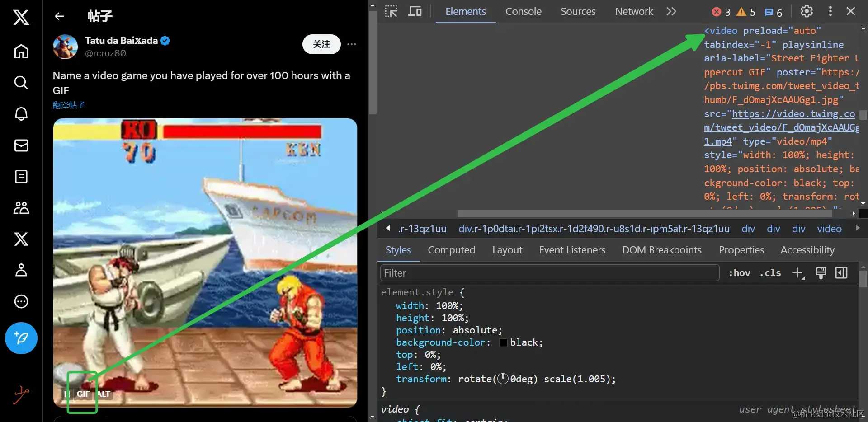Select the inspect element picker icon
Screen dimensions: 868x422
pyautogui.click(x=391, y=11)
